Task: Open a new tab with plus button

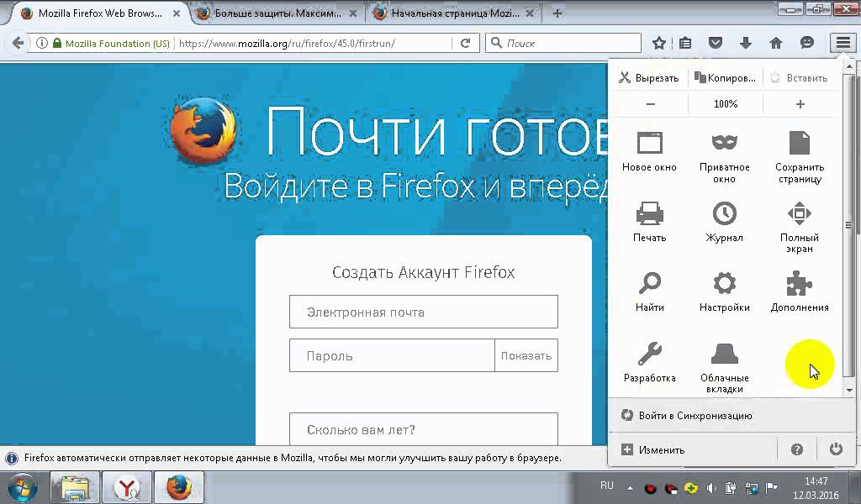Action: (557, 13)
